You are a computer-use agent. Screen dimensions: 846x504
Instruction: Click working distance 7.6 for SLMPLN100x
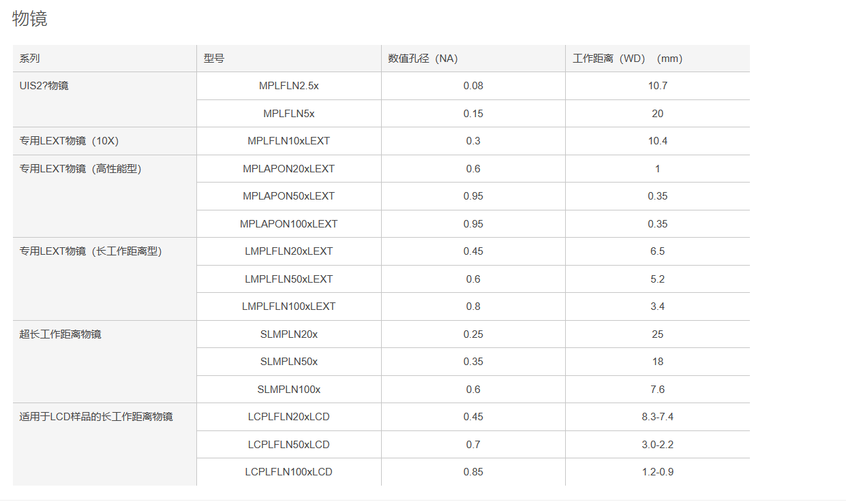[x=657, y=390]
